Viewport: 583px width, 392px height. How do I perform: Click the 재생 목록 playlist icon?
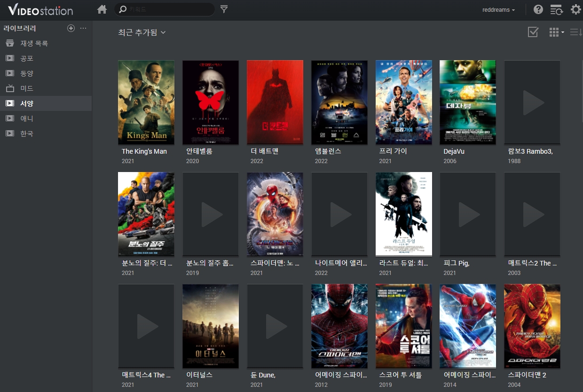coord(9,43)
